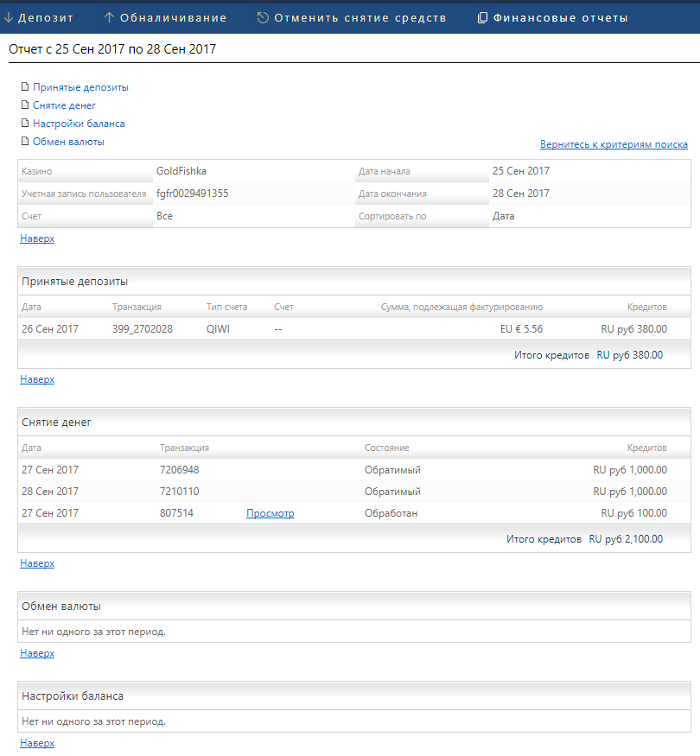The height and width of the screenshot is (756, 700).
Task: Open Финансовые отчеты in the top bar
Action: pyautogui.click(x=560, y=18)
